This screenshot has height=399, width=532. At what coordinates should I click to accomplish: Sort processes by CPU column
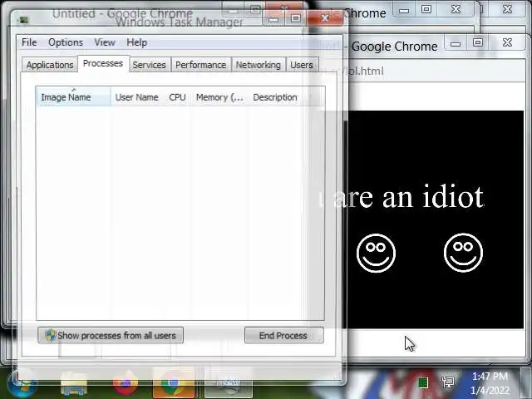click(x=177, y=97)
